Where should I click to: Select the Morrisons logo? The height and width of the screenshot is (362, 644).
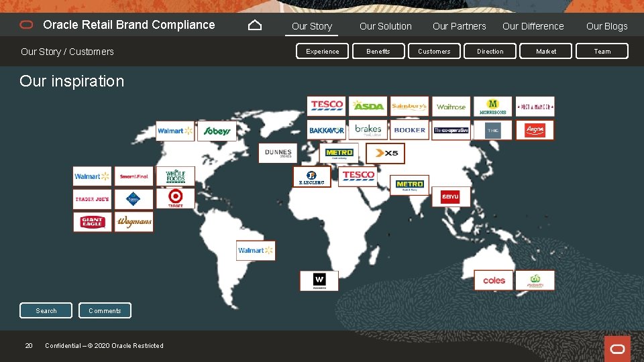pyautogui.click(x=493, y=107)
